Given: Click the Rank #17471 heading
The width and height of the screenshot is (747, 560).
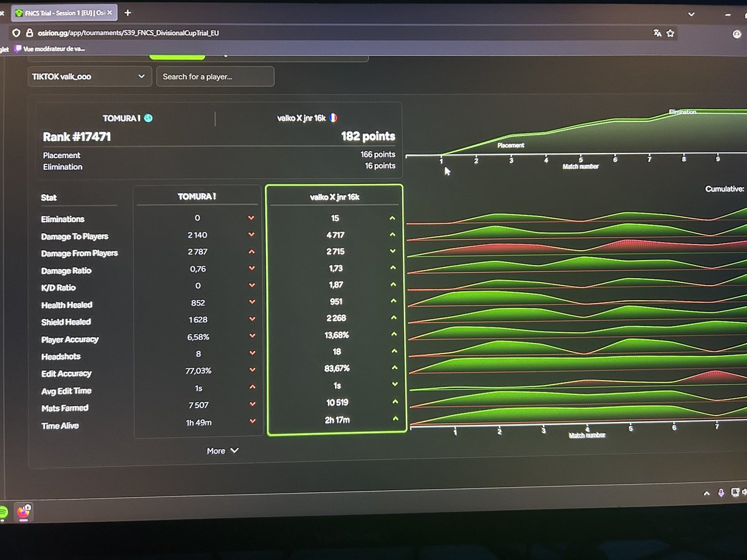Looking at the screenshot, I should pyautogui.click(x=77, y=136).
